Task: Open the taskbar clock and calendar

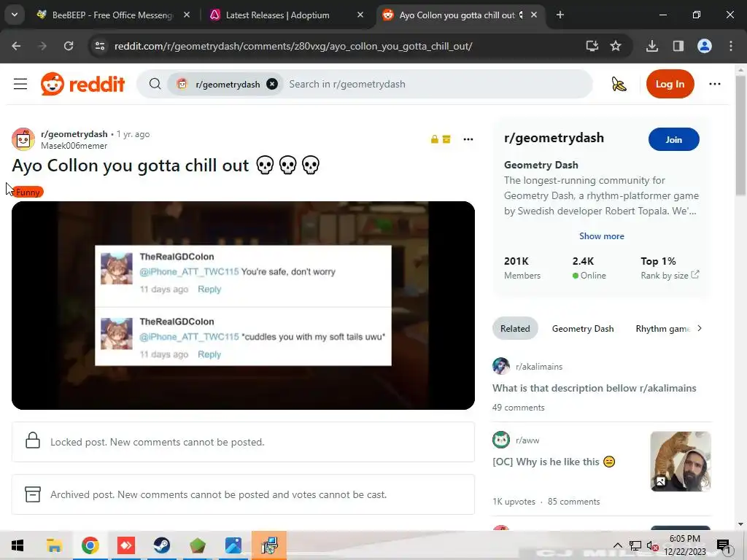Action: tap(684, 545)
